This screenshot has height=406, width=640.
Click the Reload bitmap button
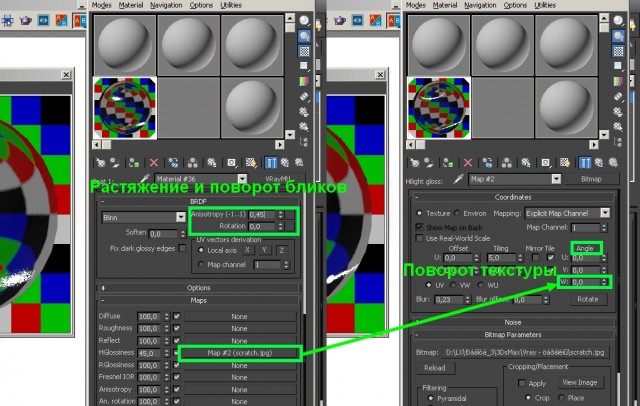click(434, 368)
